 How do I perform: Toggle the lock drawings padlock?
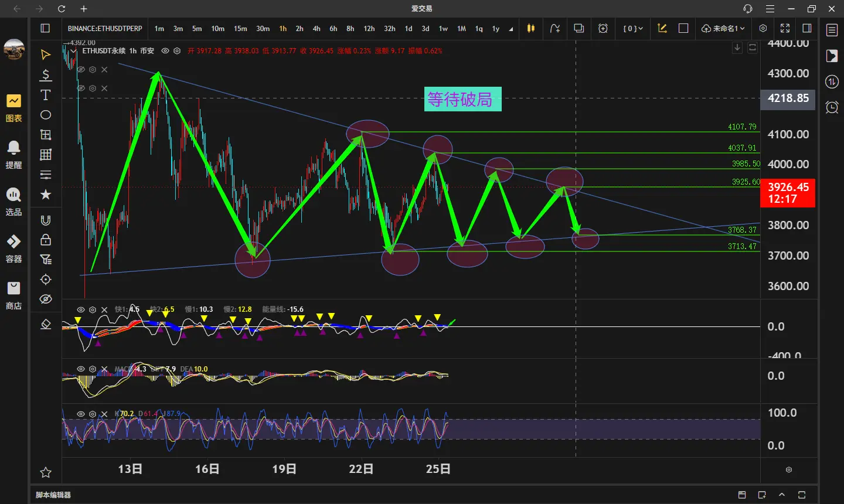tap(46, 240)
